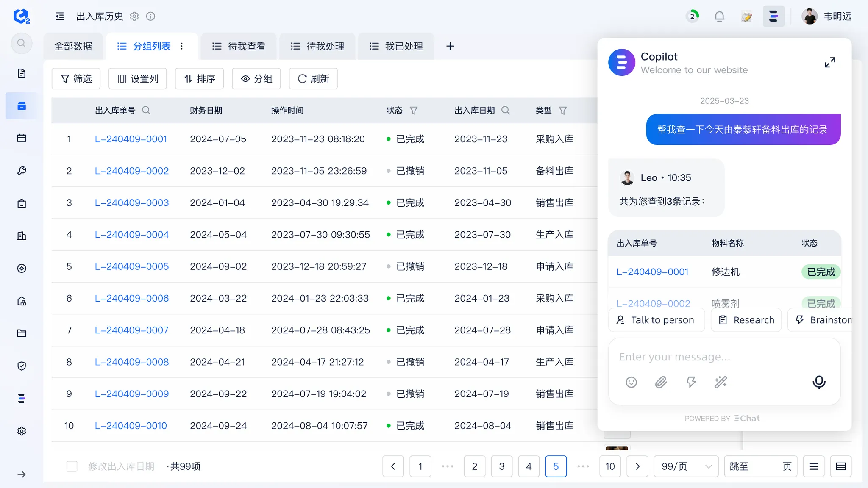
Task: Click the notification bell icon
Action: click(x=719, y=17)
